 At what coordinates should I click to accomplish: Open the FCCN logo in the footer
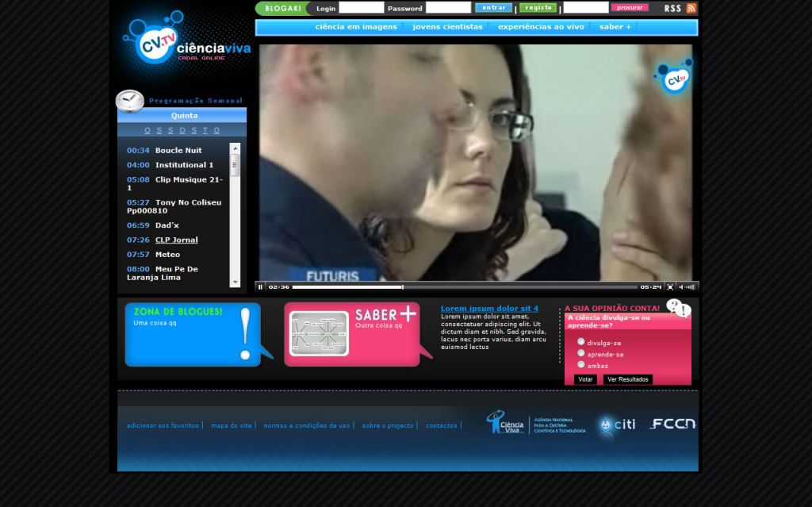coord(672,424)
